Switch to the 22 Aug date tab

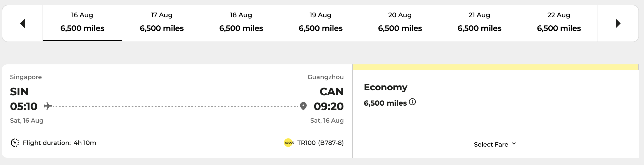(559, 23)
